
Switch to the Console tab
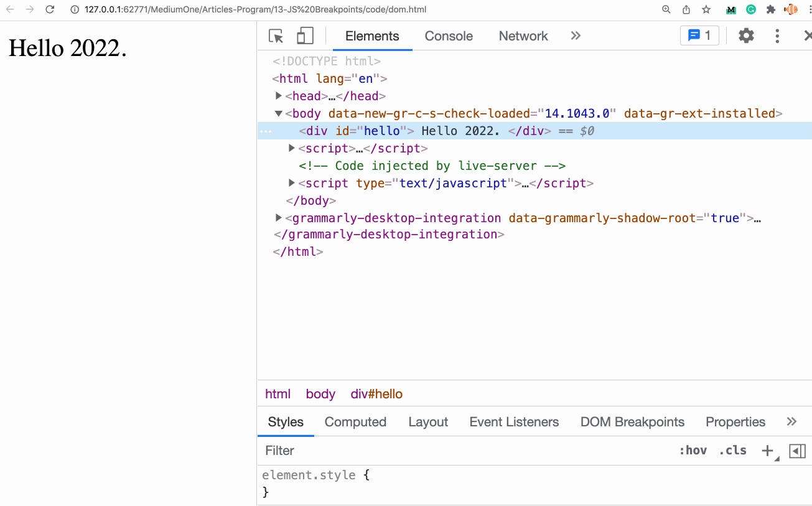pos(449,36)
